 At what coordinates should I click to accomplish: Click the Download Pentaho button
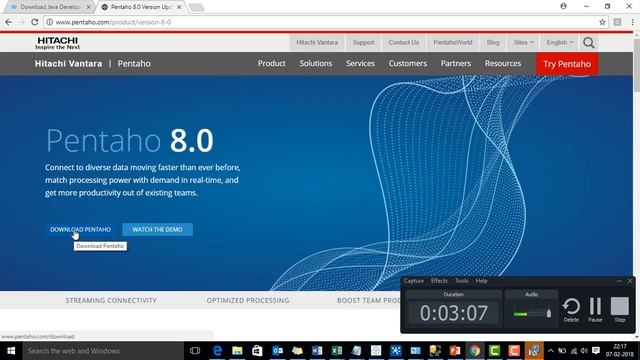coord(80,229)
